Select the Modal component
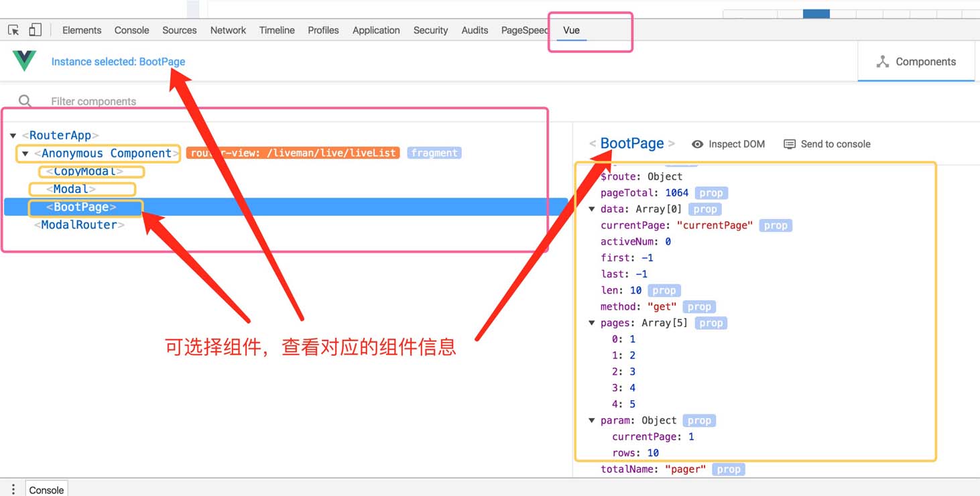980x496 pixels. pos(71,189)
